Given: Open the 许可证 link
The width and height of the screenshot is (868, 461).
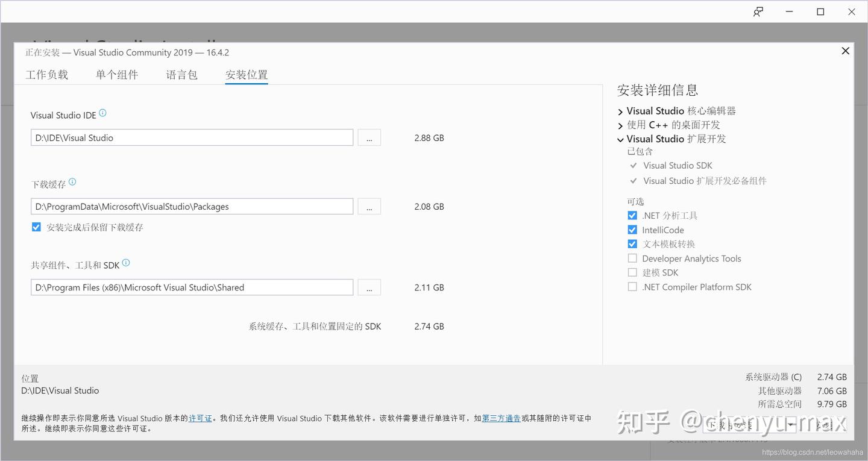Looking at the screenshot, I should (200, 418).
